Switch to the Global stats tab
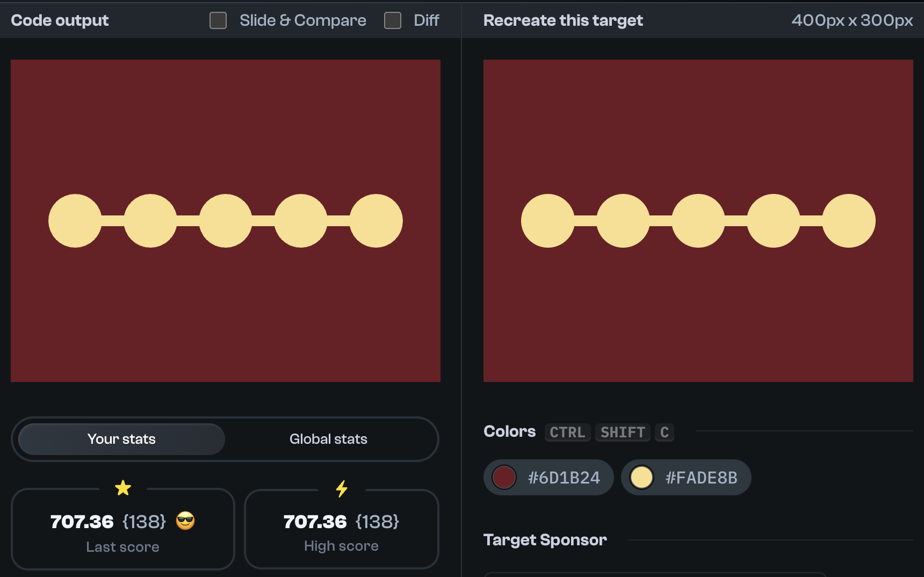 [328, 439]
